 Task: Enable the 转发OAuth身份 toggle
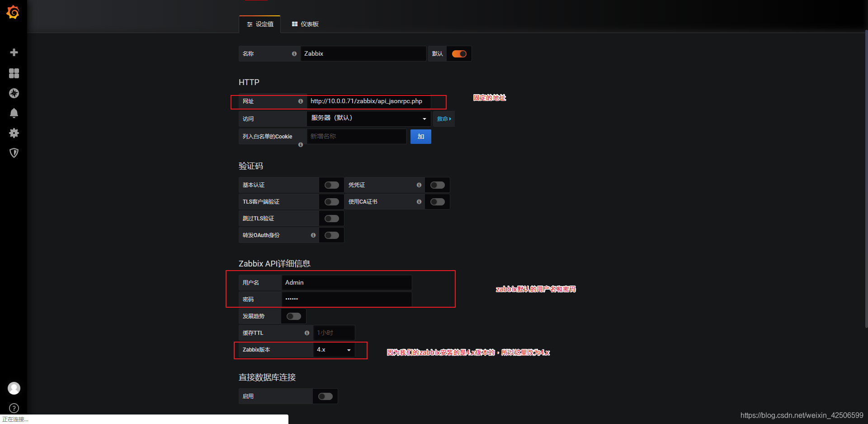tap(332, 235)
